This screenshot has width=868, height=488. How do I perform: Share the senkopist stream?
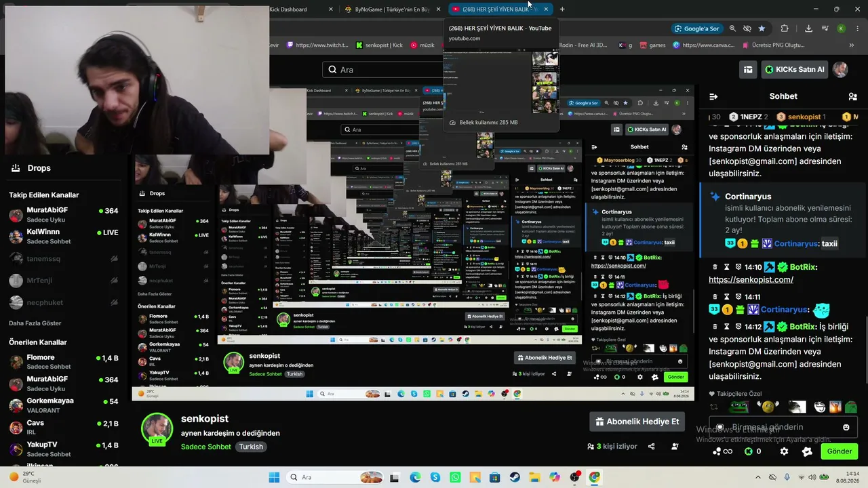pyautogui.click(x=651, y=447)
